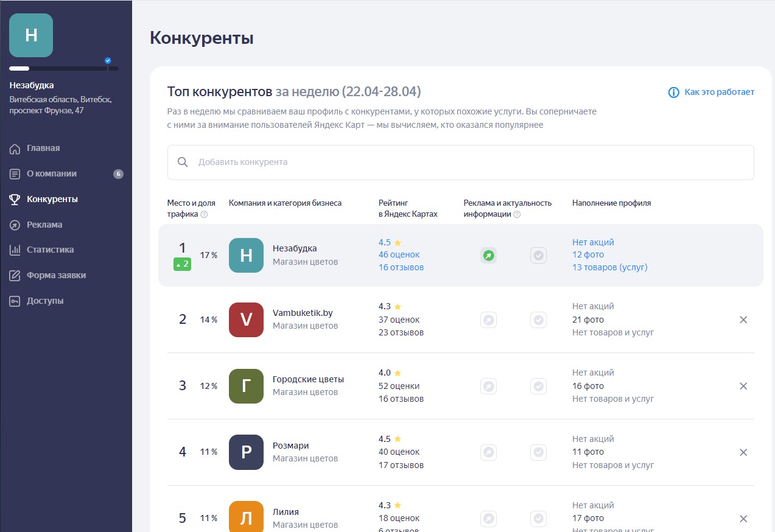The height and width of the screenshot is (532, 775).
Task: Remove competitor Розмари with X
Action: [x=743, y=452]
